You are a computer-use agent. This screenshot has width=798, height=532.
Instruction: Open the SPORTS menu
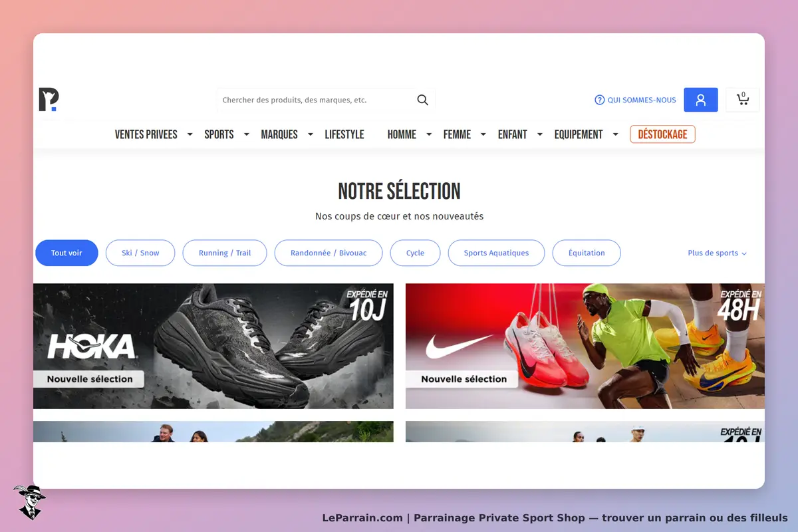tap(219, 134)
